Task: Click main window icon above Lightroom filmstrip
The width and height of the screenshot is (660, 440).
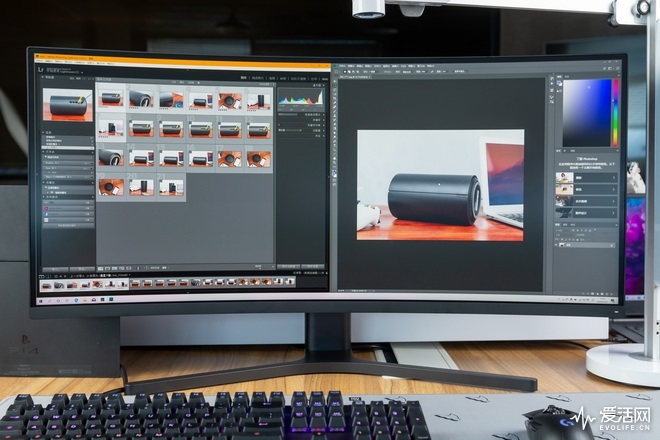Action: click(41, 276)
